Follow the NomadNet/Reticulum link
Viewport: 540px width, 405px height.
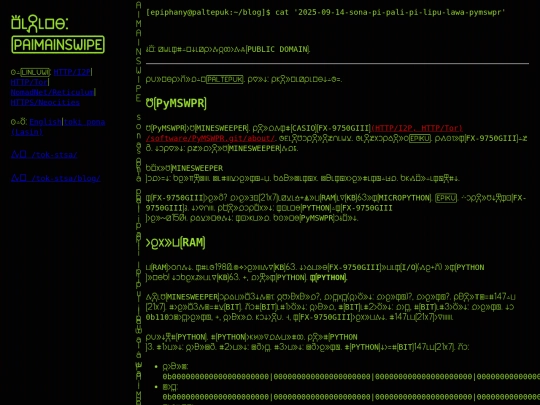[x=52, y=92]
